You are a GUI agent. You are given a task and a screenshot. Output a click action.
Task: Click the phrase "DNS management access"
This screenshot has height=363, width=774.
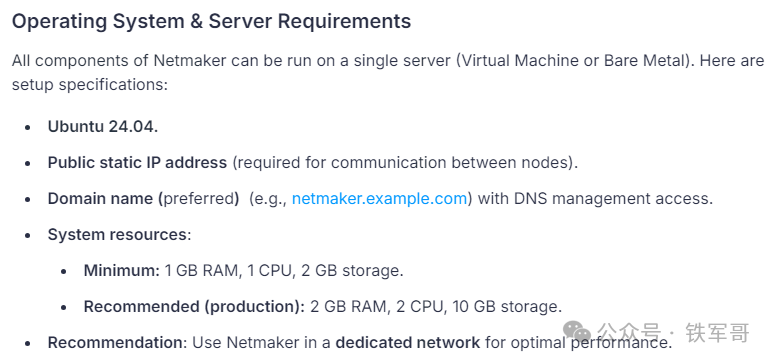(x=611, y=199)
